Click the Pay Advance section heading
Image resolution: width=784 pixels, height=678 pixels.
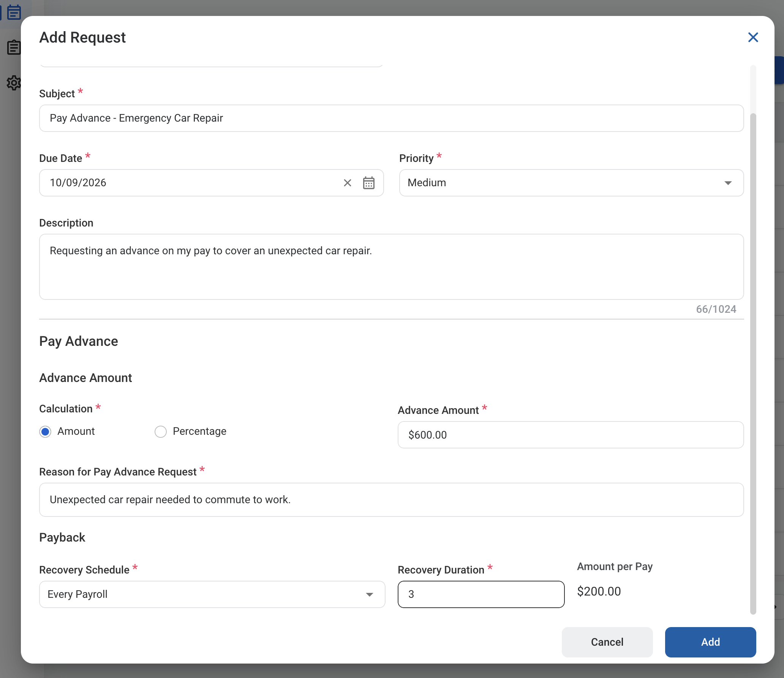point(79,341)
